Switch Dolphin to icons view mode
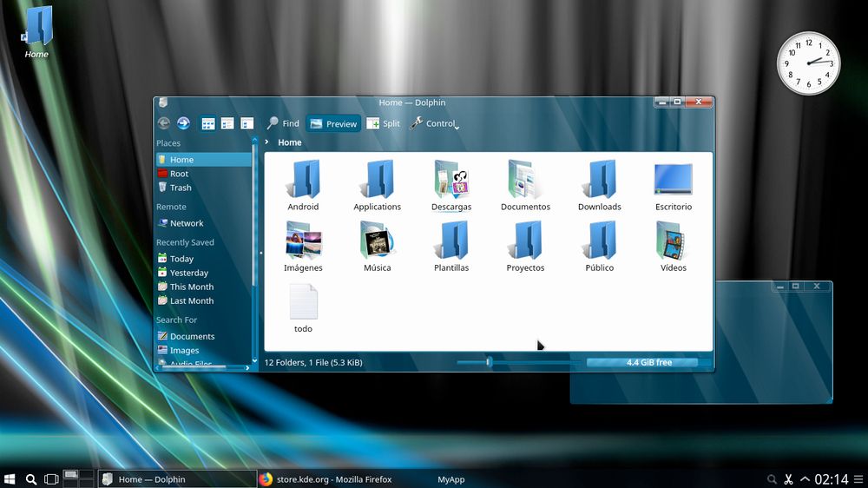The height and width of the screenshot is (488, 868). (208, 123)
